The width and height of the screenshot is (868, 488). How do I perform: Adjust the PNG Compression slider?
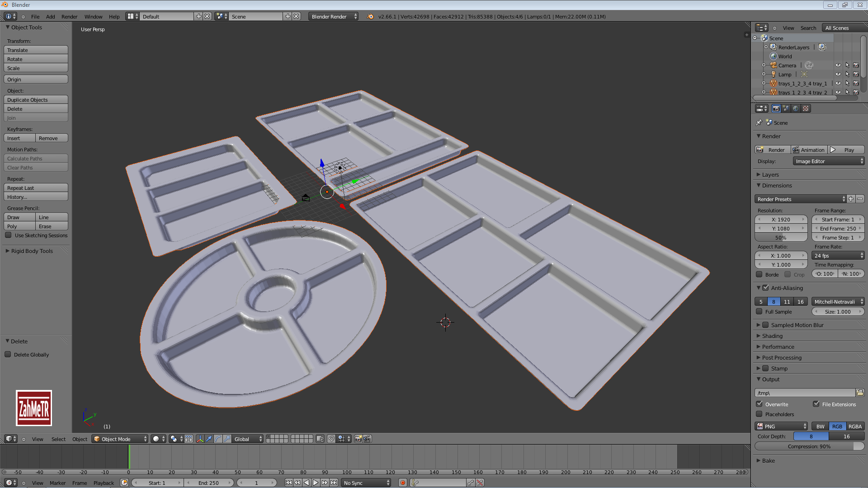pyautogui.click(x=809, y=446)
